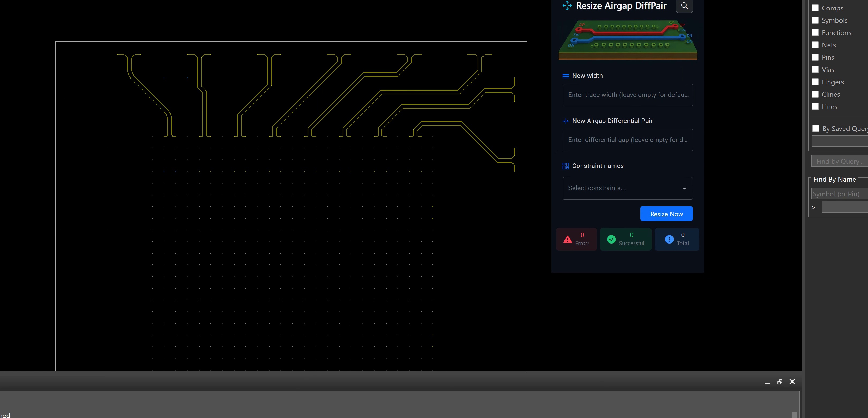Image resolution: width=868 pixels, height=418 pixels.
Task: Close the bottom command panel
Action: coord(792,382)
